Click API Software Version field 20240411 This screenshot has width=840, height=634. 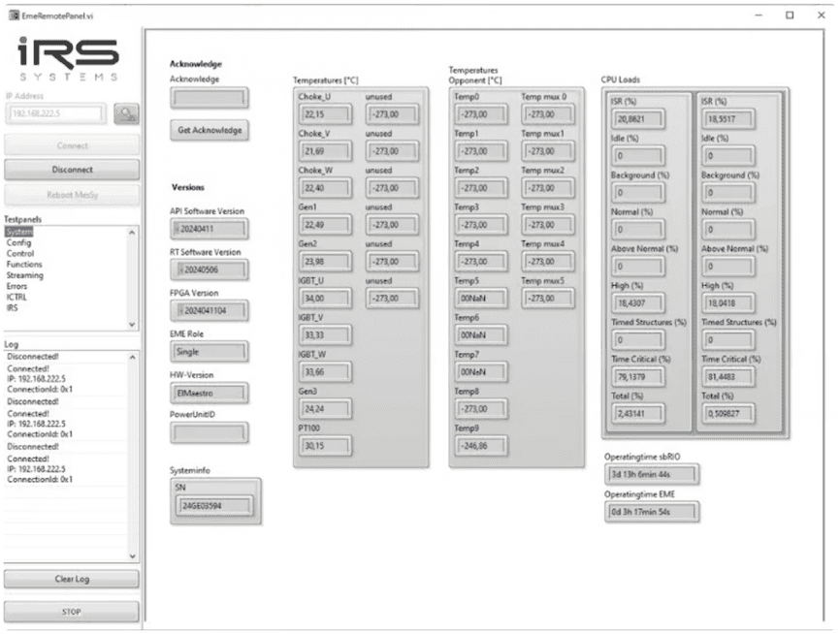coord(210,229)
